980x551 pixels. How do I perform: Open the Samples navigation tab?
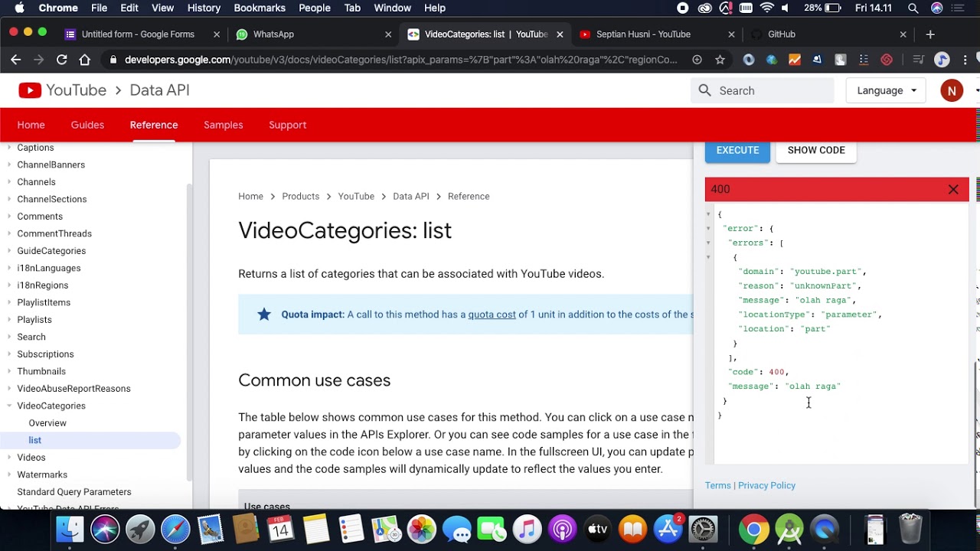(x=223, y=125)
